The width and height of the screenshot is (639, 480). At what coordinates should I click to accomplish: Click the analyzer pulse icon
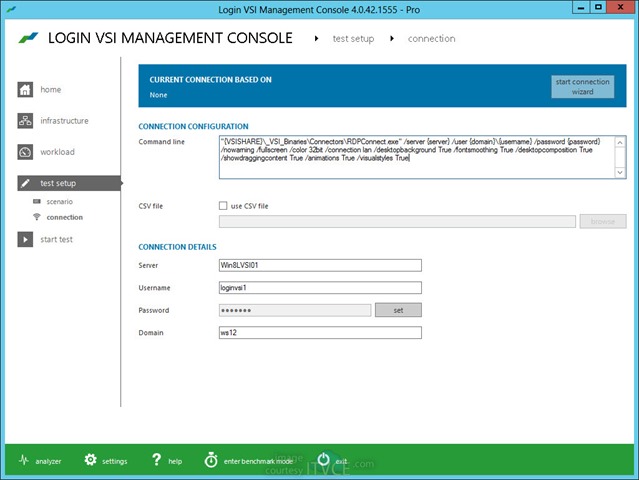[x=24, y=460]
